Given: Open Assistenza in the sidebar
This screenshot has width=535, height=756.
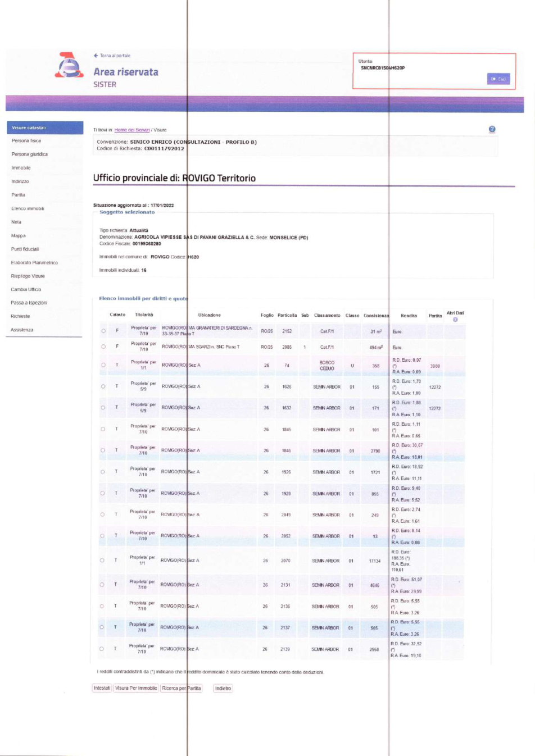Looking at the screenshot, I should click(x=22, y=330).
